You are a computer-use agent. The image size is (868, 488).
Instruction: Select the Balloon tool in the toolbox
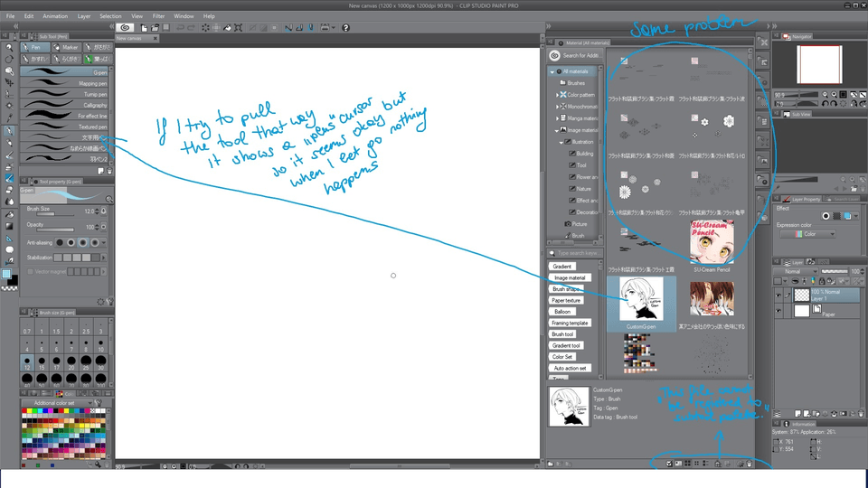[9, 250]
